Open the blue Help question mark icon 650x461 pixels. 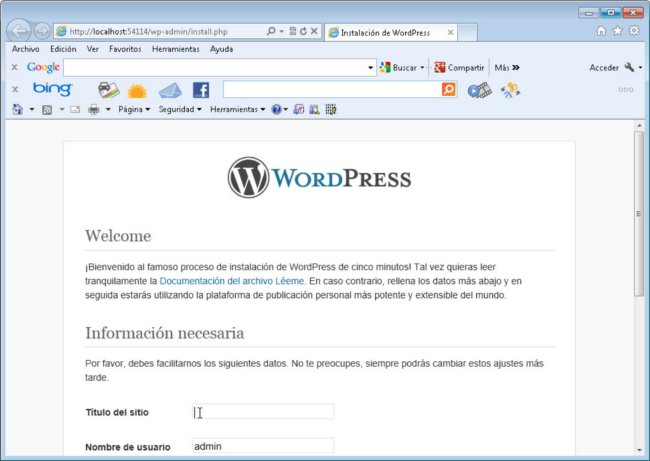(x=276, y=109)
